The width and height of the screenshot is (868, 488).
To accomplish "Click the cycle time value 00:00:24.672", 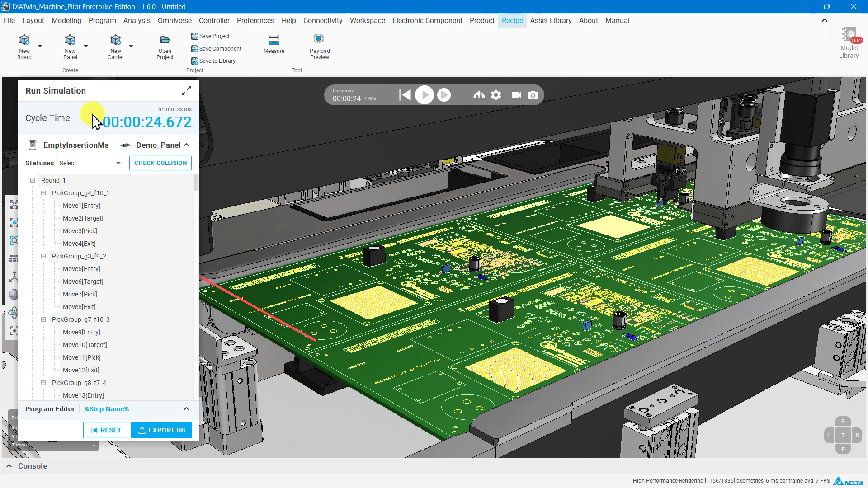I will point(147,122).
